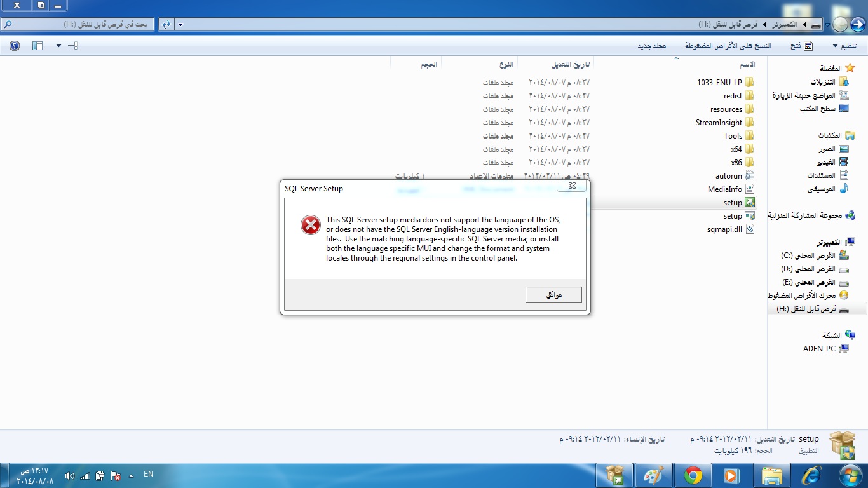Open Paint from the taskbar
868x488 pixels.
pyautogui.click(x=654, y=475)
